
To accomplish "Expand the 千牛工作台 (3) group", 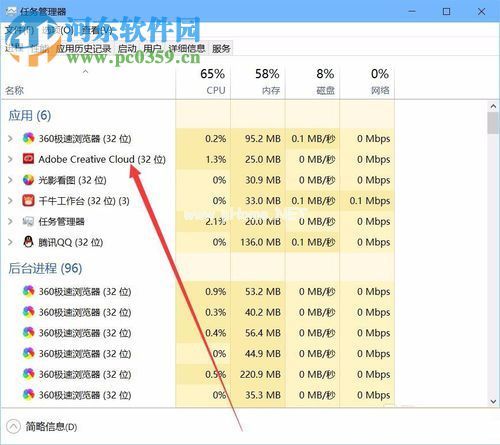I will click(10, 201).
